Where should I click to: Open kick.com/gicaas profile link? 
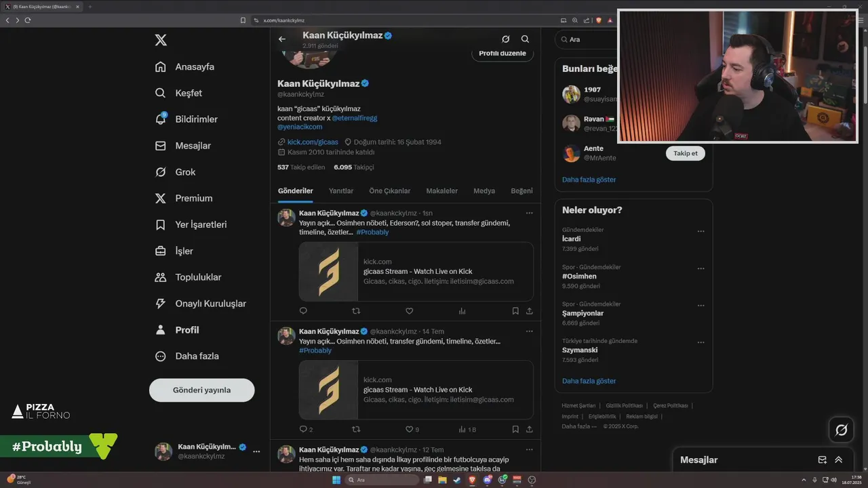click(x=313, y=142)
